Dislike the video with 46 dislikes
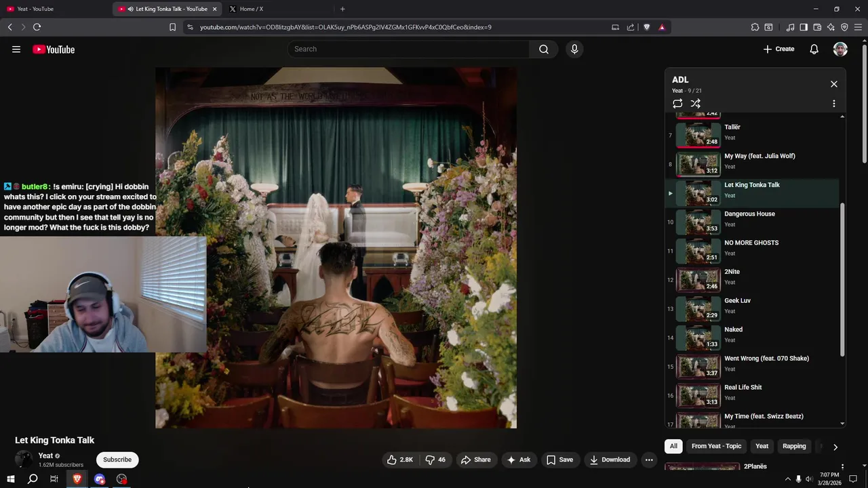This screenshot has width=868, height=488. coord(435,460)
